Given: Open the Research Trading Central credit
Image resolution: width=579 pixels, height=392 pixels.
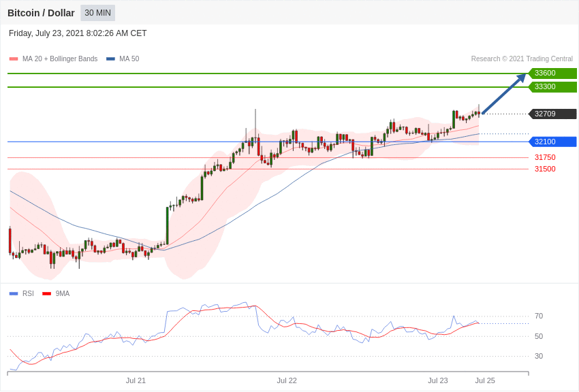Looking at the screenshot, I should tap(522, 59).
